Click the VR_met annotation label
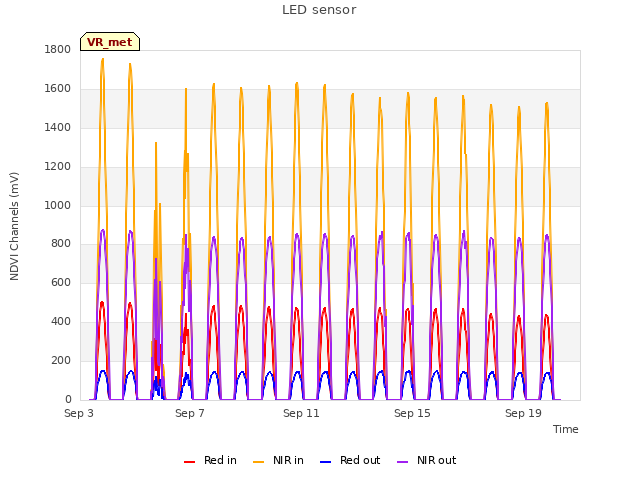The height and width of the screenshot is (480, 640). (x=110, y=42)
